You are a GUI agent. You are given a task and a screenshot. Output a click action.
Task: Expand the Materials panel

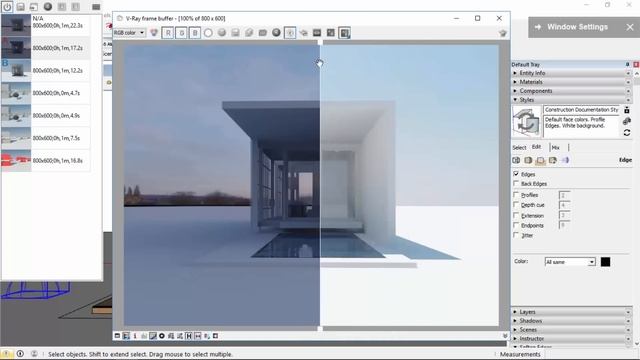point(571,82)
